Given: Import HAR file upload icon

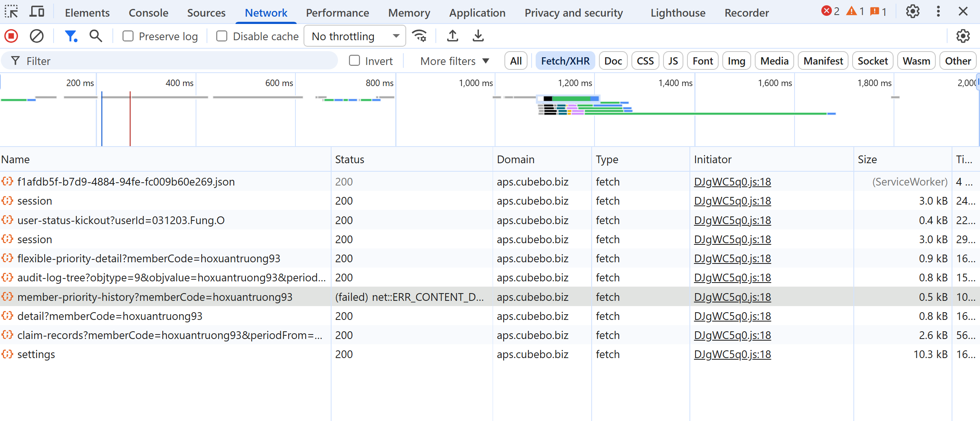Looking at the screenshot, I should pyautogui.click(x=452, y=36).
